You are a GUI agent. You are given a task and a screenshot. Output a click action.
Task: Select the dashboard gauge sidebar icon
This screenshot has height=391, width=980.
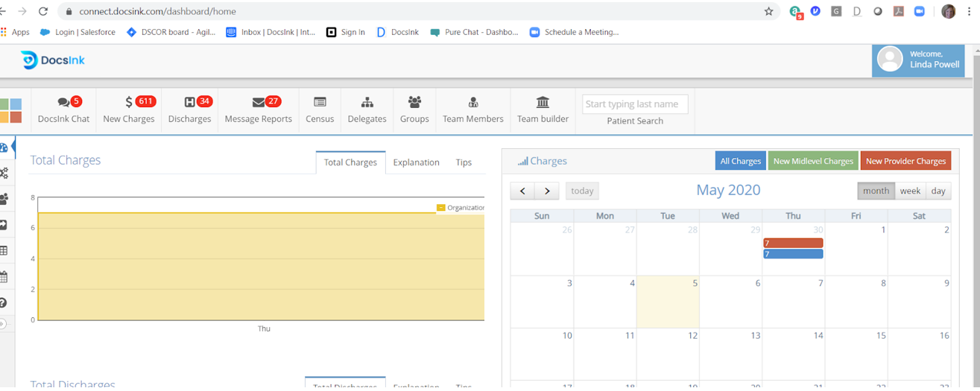point(4,147)
